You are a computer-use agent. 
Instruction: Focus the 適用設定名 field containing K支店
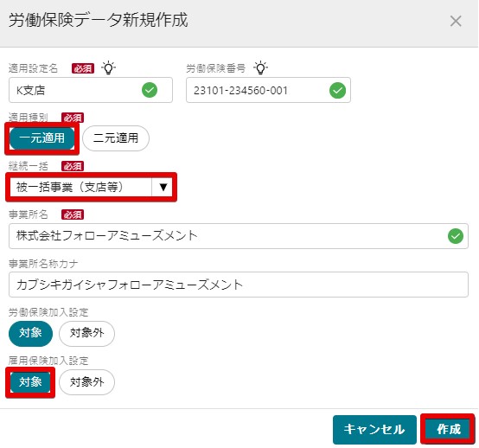tap(91, 90)
